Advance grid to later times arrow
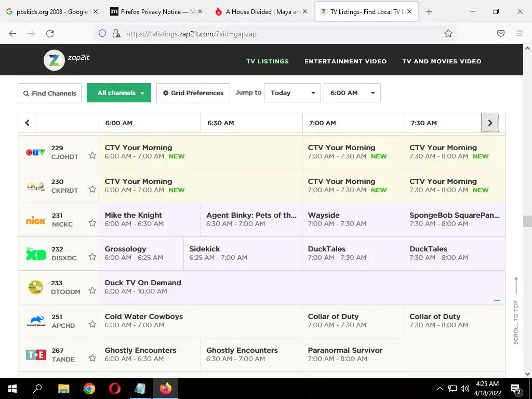The width and height of the screenshot is (532, 399). point(490,123)
